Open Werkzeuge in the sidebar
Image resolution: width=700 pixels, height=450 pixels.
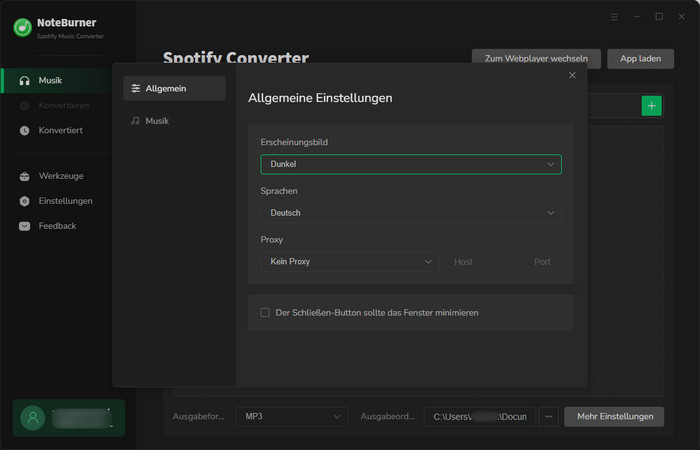click(56, 176)
